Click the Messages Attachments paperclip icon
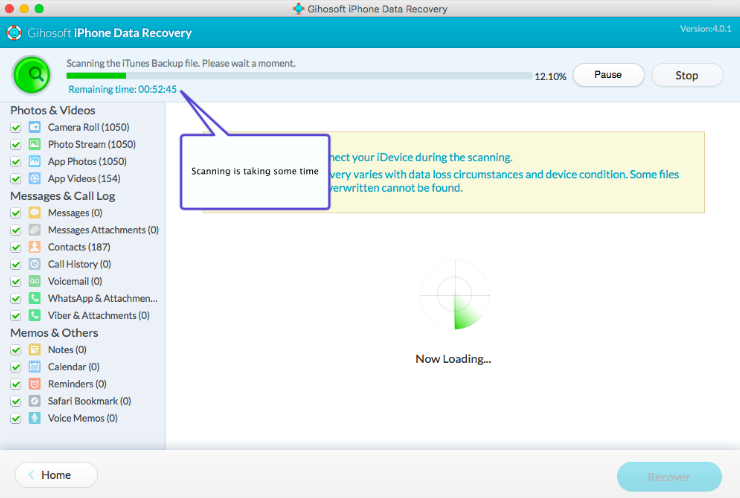Image resolution: width=740 pixels, height=498 pixels. tap(34, 230)
